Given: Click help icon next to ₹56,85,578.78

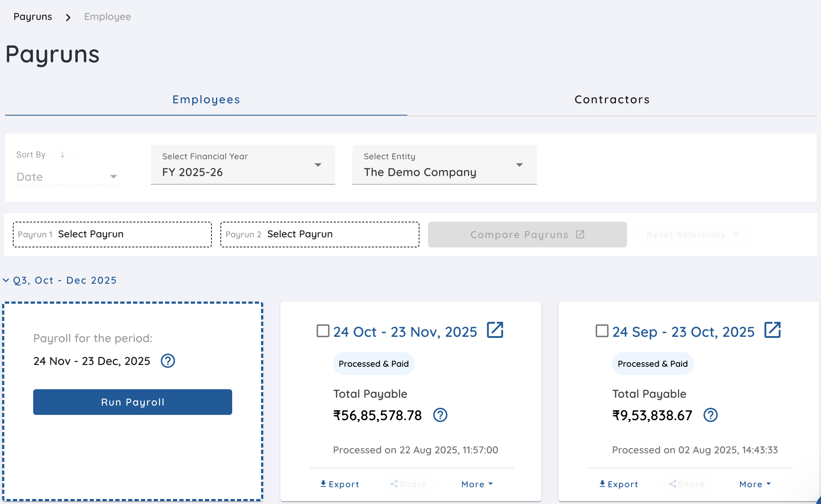Looking at the screenshot, I should 440,415.
